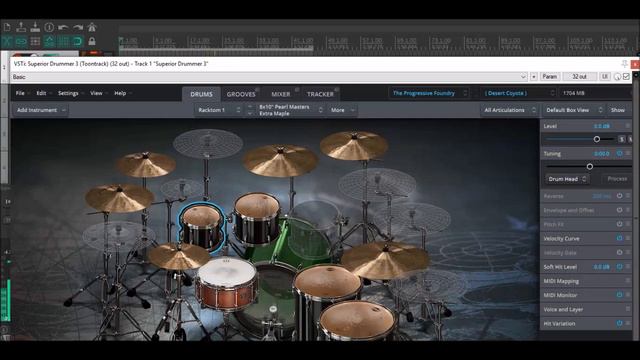Click the Level slider handle

[597, 139]
